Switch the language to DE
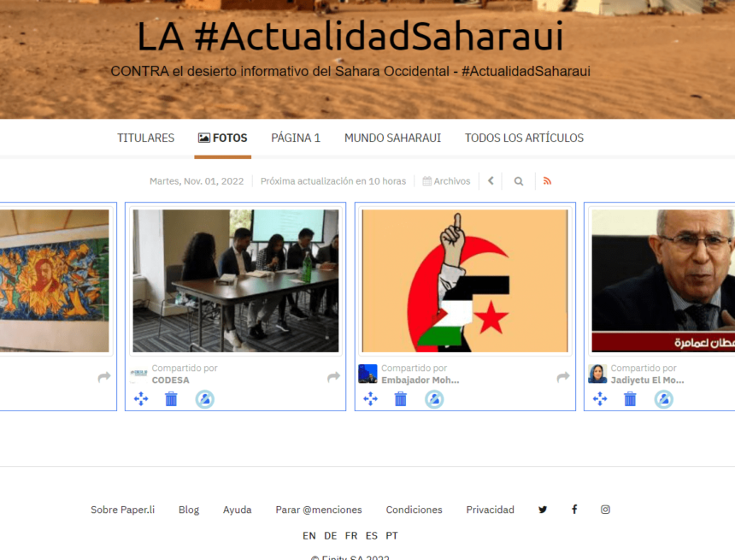Screen dimensions: 735x560 click(x=330, y=535)
